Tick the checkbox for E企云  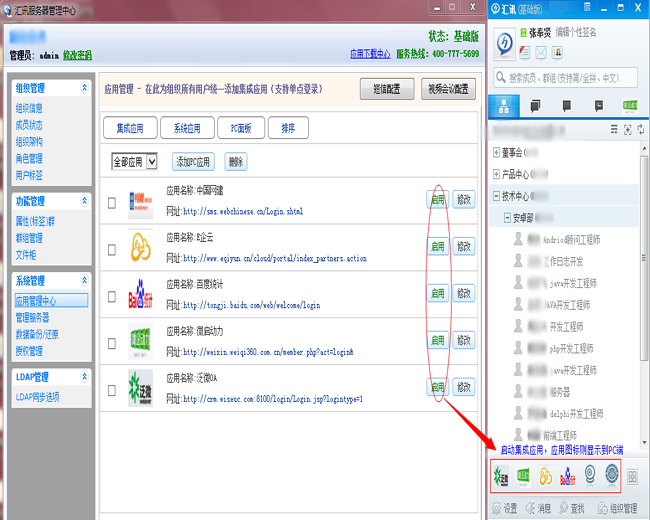(112, 250)
